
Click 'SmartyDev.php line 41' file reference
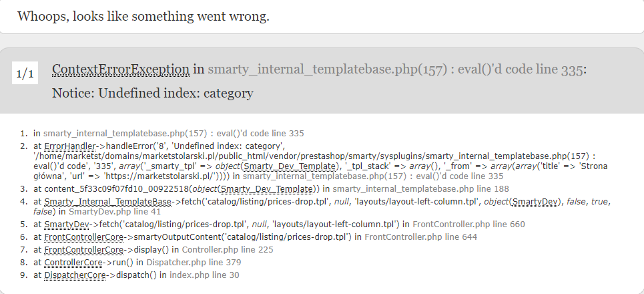click(x=115, y=211)
